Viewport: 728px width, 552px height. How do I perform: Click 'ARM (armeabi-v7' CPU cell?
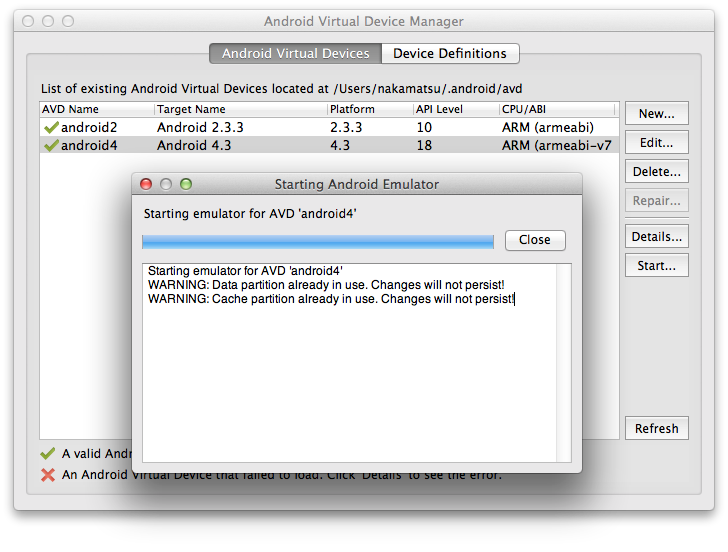pyautogui.click(x=557, y=145)
